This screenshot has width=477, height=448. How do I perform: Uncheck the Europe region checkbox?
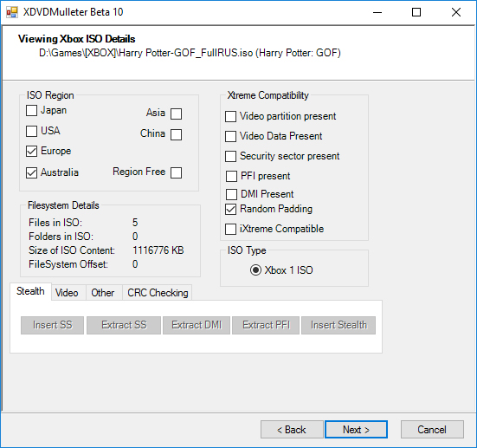(x=32, y=151)
